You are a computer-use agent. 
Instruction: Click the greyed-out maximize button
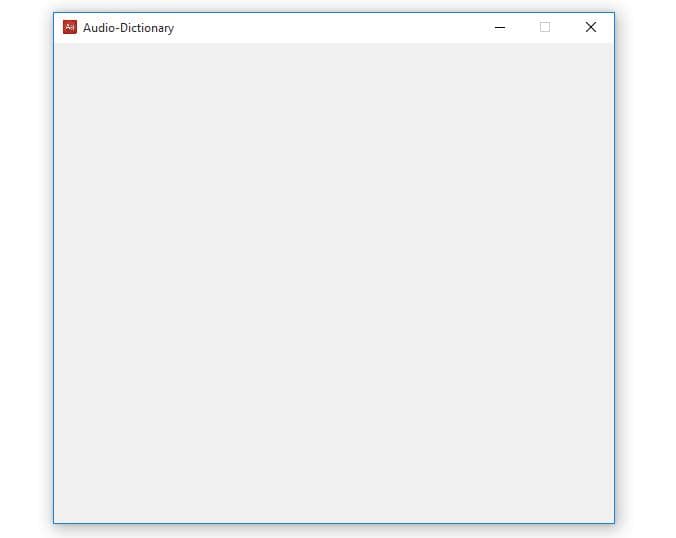545,27
